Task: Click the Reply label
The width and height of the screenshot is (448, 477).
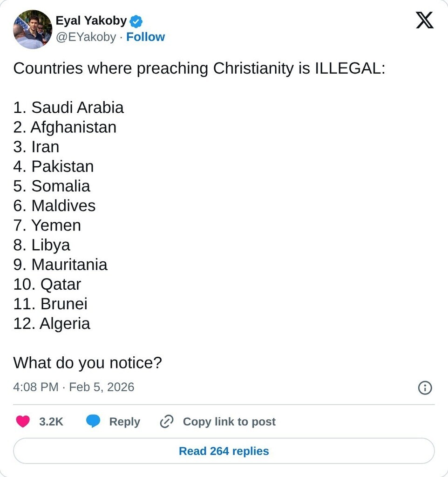Action: (x=124, y=422)
